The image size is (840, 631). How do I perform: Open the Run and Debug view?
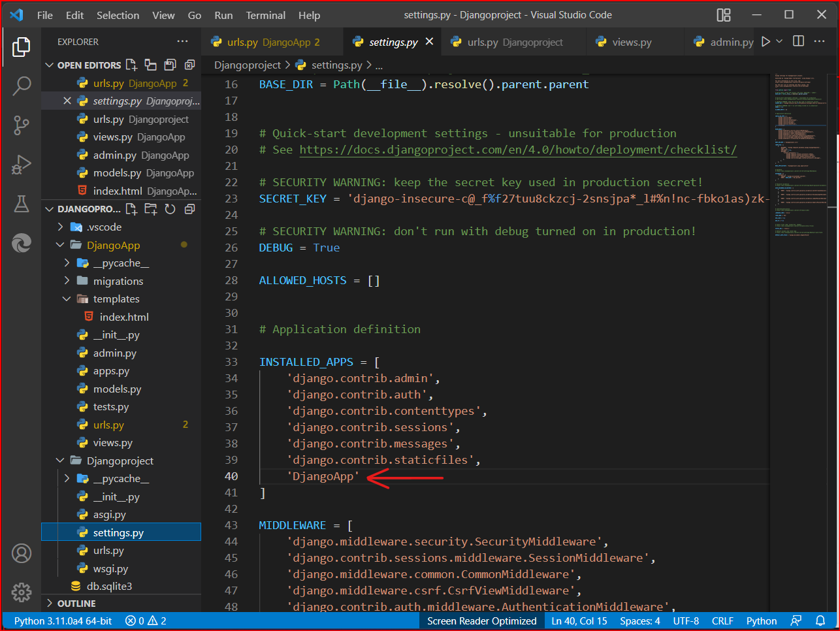[x=22, y=165]
